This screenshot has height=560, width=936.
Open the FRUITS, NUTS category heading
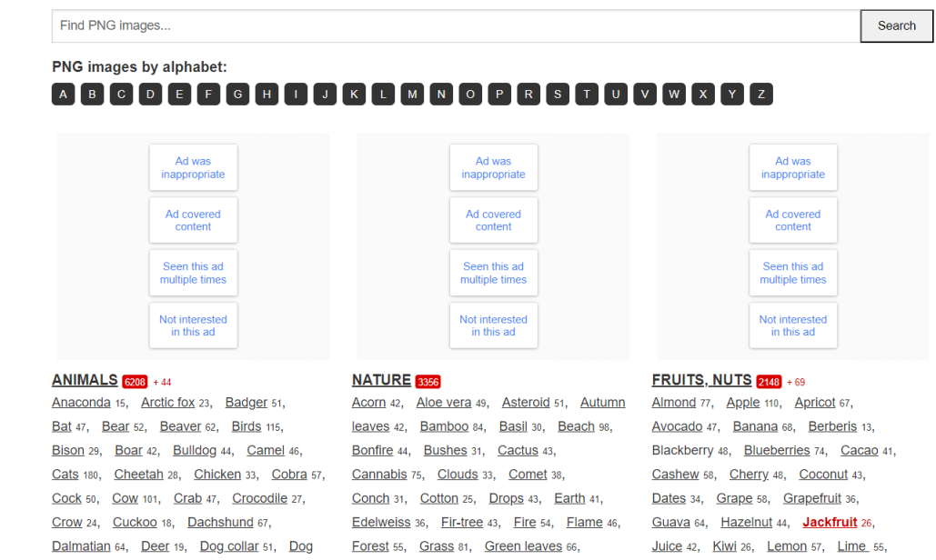tap(701, 381)
